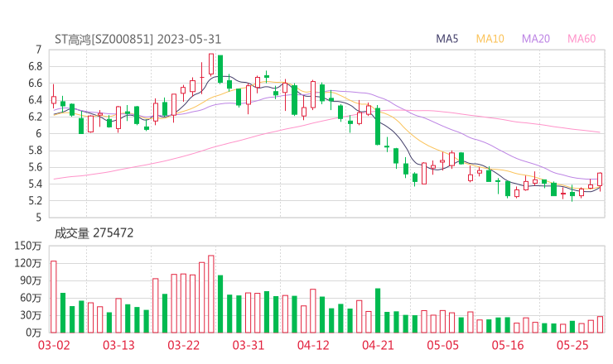Click the volume axis label 150万
The height and width of the screenshot is (364, 613).
28,246
